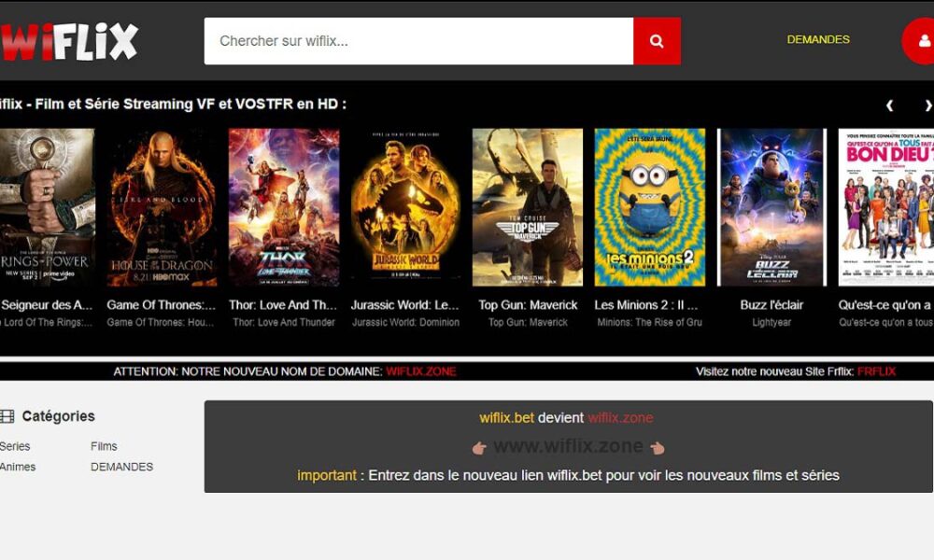The height and width of the screenshot is (560, 934).
Task: Open the Rings of Power poster
Action: pyautogui.click(x=47, y=207)
